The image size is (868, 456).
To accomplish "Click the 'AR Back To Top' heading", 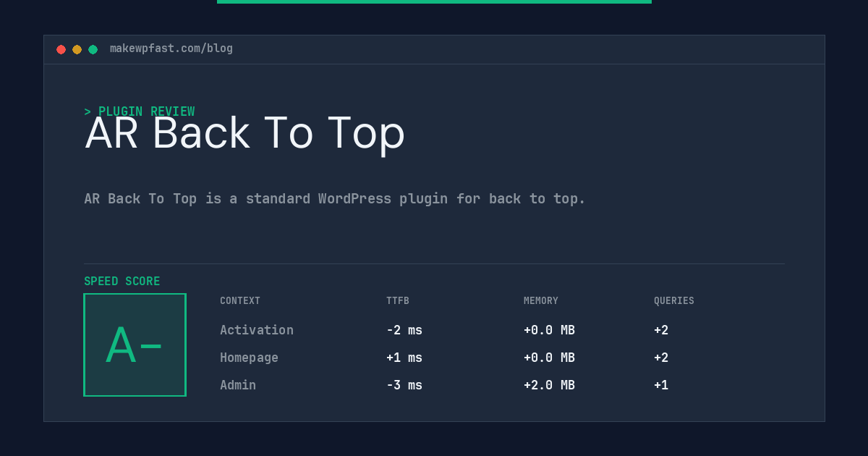I will coord(245,133).
